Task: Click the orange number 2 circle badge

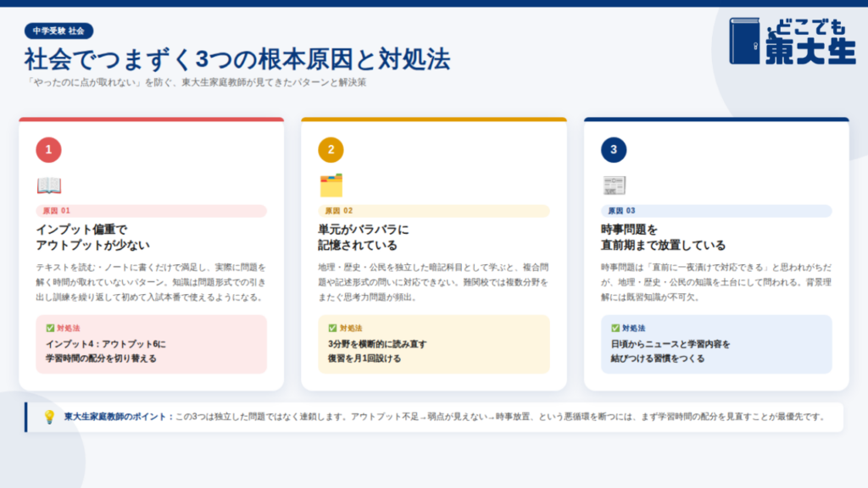Action: (331, 149)
